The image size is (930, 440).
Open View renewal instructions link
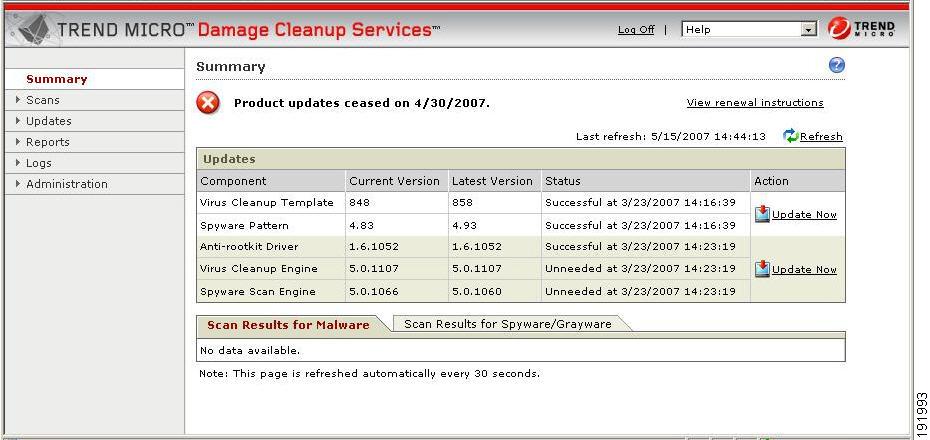pos(755,103)
